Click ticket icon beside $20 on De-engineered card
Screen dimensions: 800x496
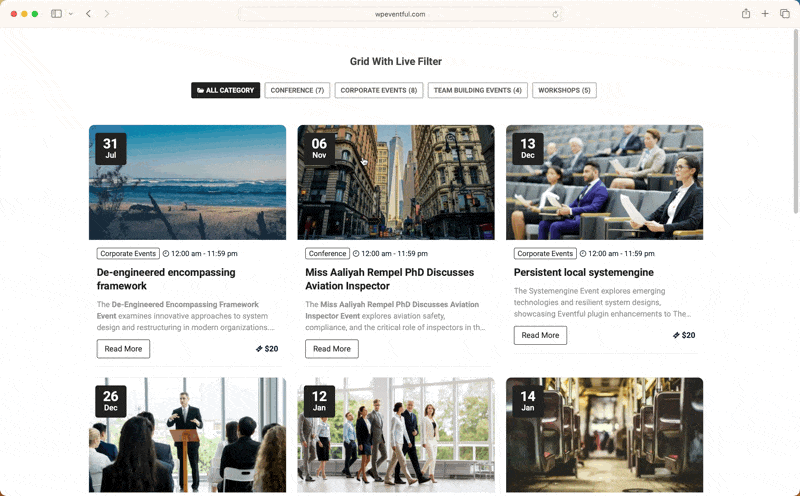pyautogui.click(x=259, y=349)
